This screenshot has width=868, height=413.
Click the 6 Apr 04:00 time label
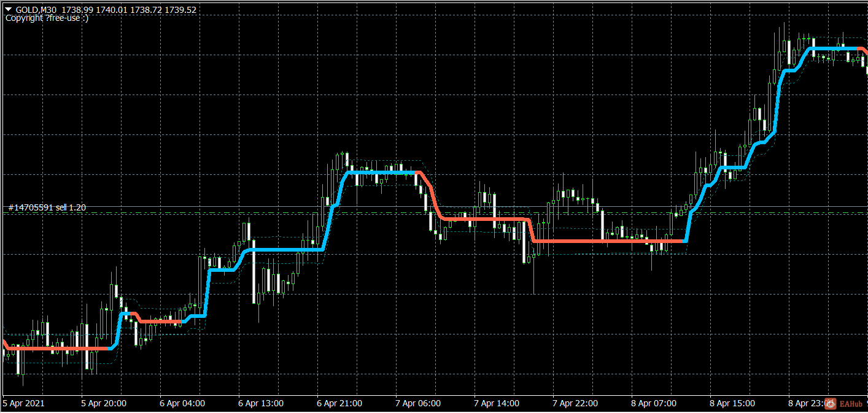click(x=182, y=403)
